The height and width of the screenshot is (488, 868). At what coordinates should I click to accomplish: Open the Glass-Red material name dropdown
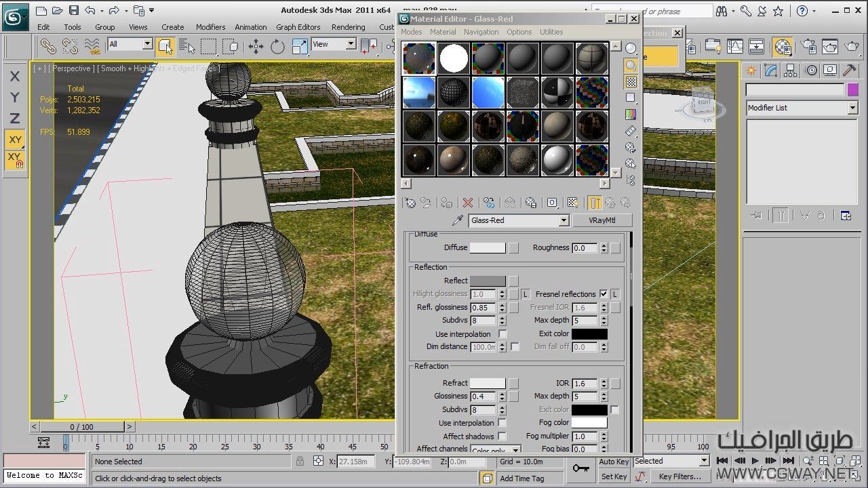(x=564, y=221)
